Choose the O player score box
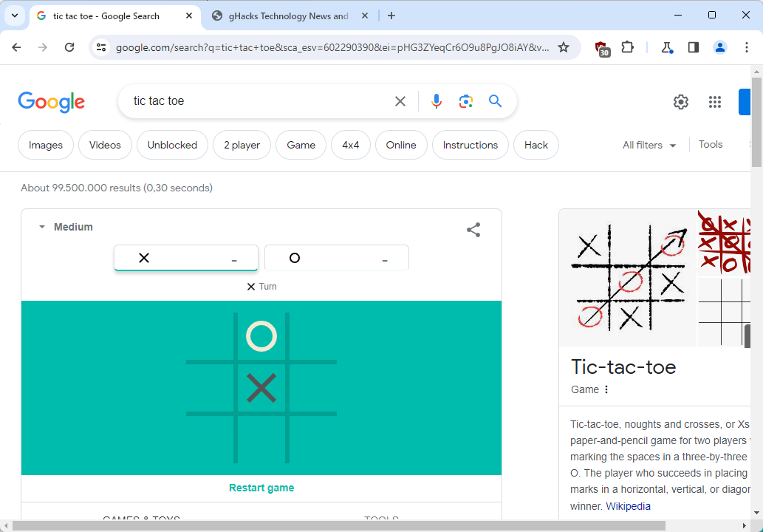The image size is (763, 532). coord(337,257)
